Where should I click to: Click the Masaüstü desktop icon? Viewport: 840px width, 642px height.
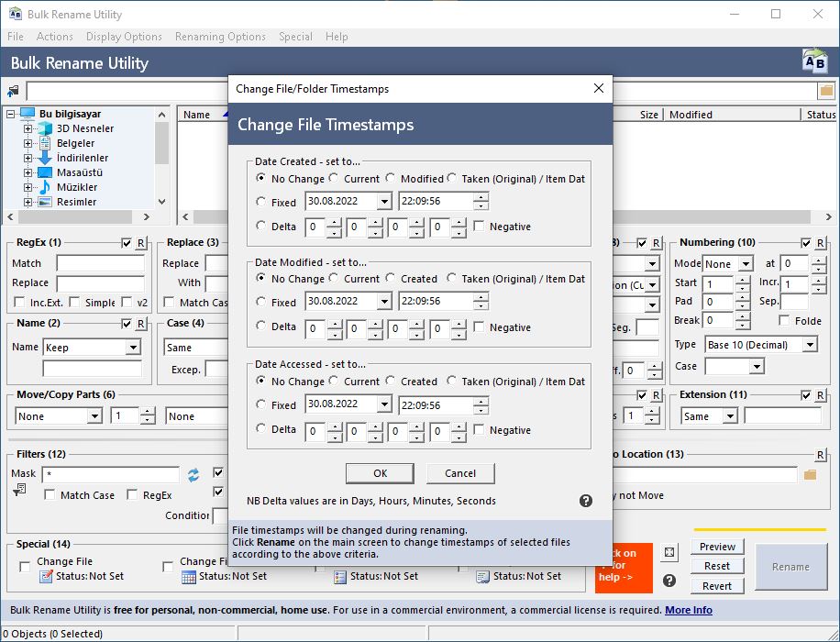click(45, 172)
